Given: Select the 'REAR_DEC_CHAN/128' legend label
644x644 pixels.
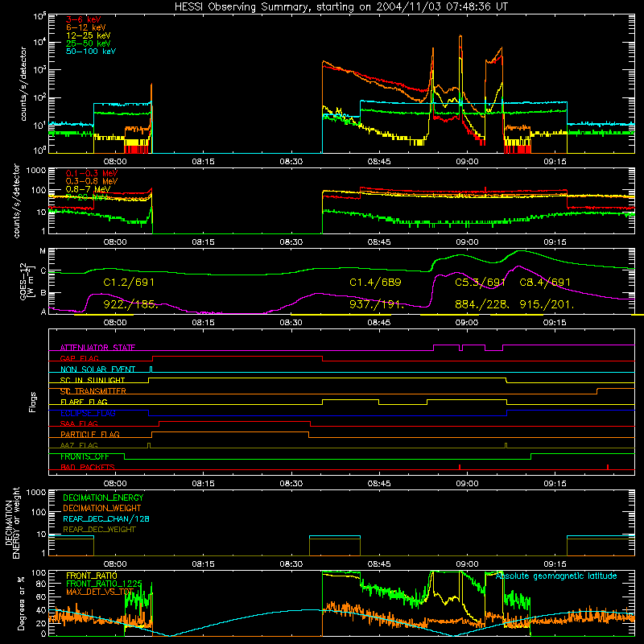Looking at the screenshot, I should 106,518.
